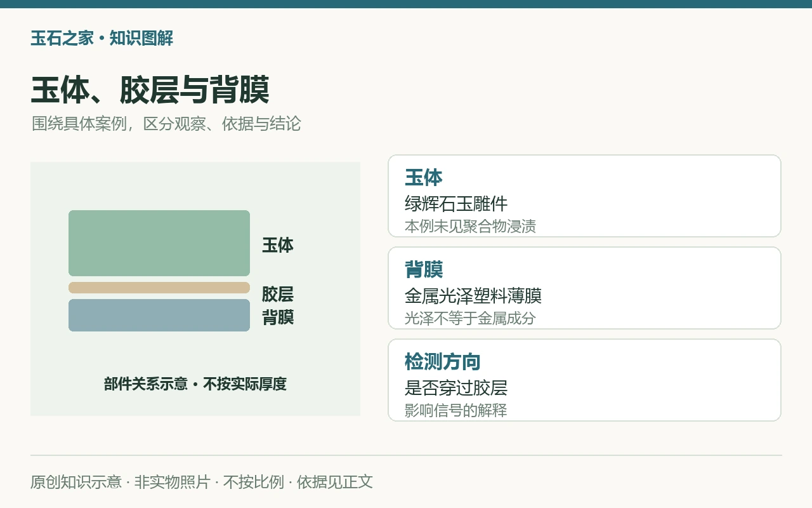
Task: Select the tan 胶层 strip in diagram
Action: point(159,288)
